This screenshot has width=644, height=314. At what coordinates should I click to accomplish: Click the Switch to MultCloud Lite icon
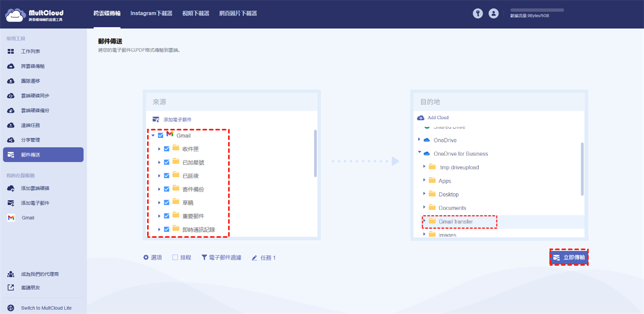pos(11,309)
